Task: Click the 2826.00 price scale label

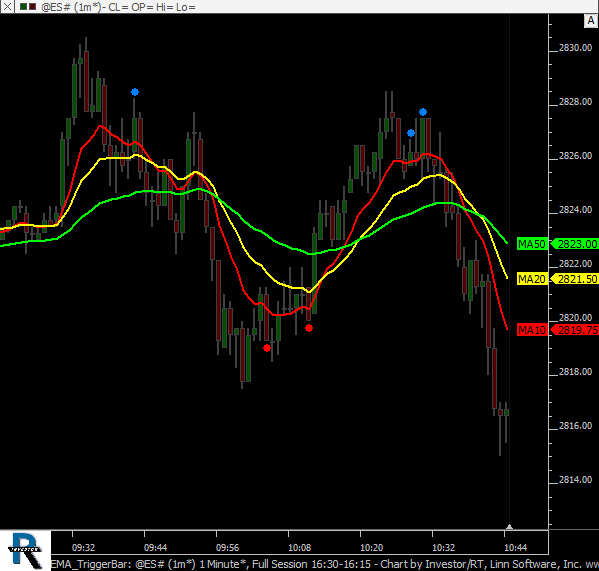Action: 575,155
